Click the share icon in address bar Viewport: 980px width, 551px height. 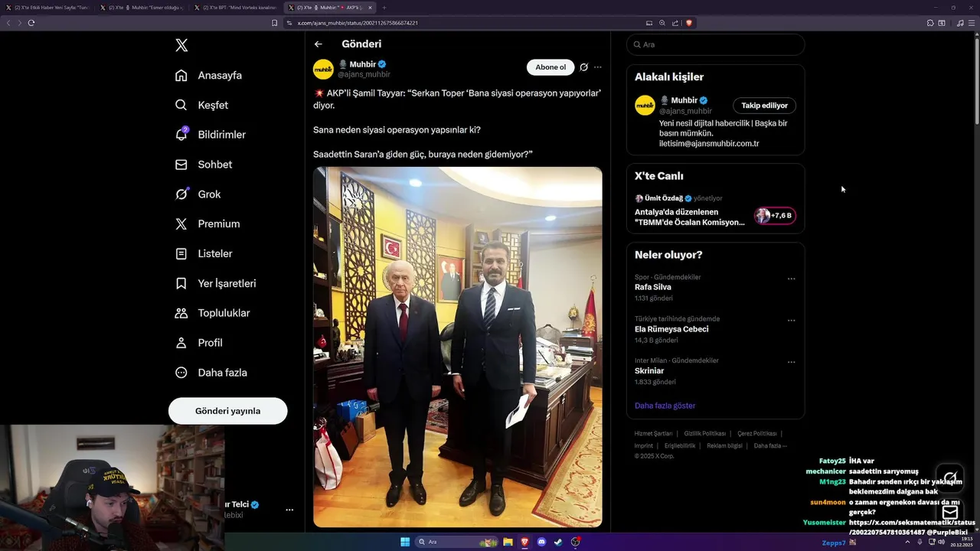tap(675, 23)
